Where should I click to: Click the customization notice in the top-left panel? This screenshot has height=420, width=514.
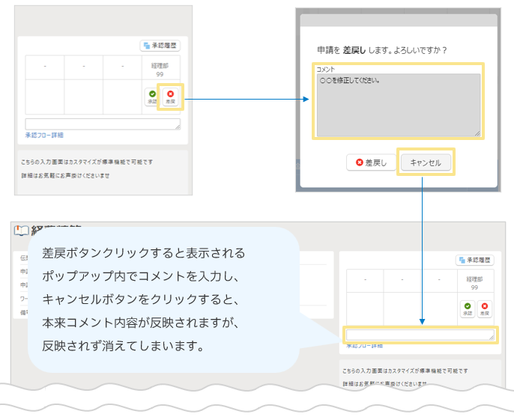87,161
